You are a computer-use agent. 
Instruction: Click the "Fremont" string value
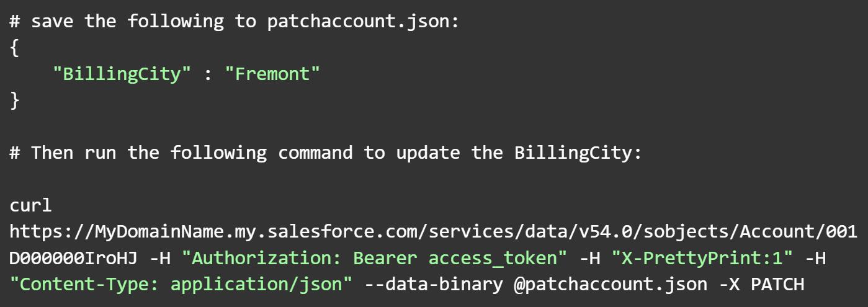[272, 74]
